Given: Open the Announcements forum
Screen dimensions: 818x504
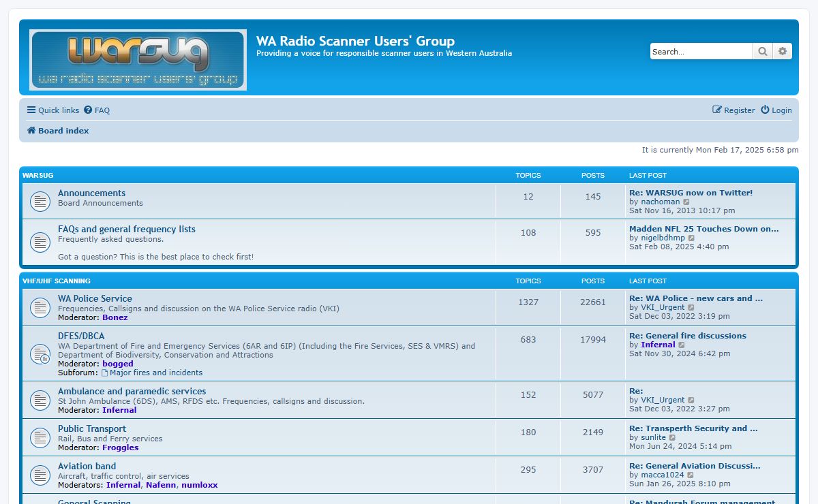Looking at the screenshot, I should tap(91, 193).
